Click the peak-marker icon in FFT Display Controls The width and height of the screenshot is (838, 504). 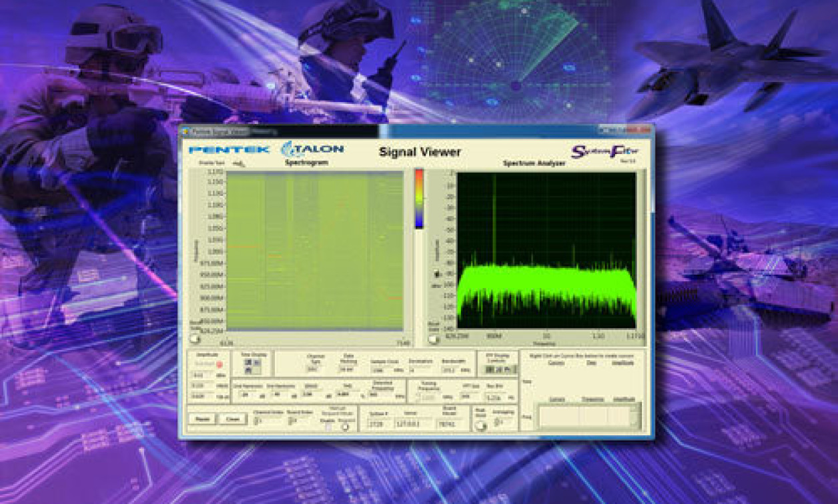pos(508,369)
